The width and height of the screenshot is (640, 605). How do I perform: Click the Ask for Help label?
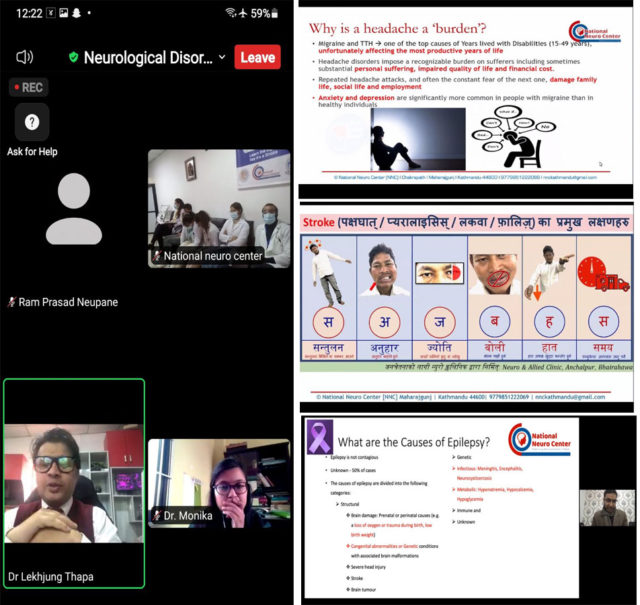click(32, 152)
